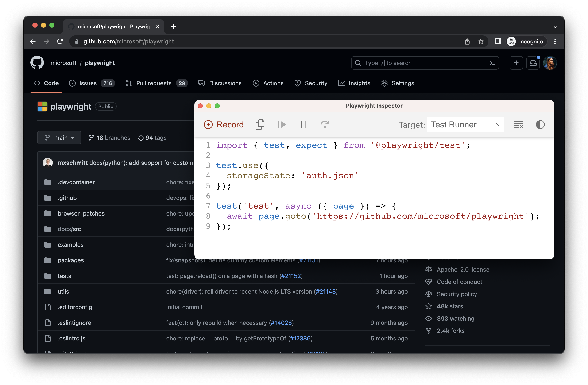Open the 'Initial commit' commit message
Image resolution: width=588 pixels, height=385 pixels.
184,307
